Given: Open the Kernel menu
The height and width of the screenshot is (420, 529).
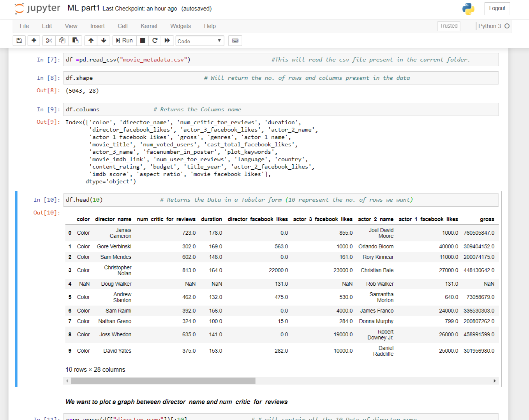Looking at the screenshot, I should coord(148,26).
